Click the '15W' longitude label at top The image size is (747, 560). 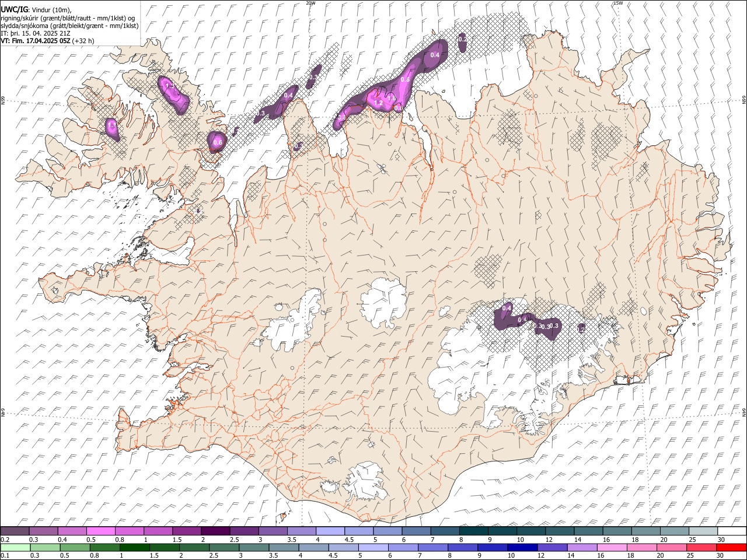(x=618, y=3)
